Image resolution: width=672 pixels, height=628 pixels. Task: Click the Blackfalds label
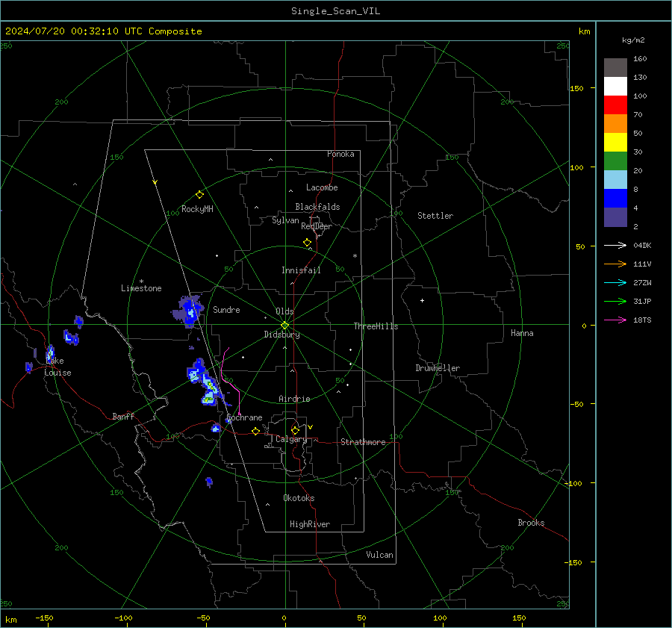coord(317,207)
